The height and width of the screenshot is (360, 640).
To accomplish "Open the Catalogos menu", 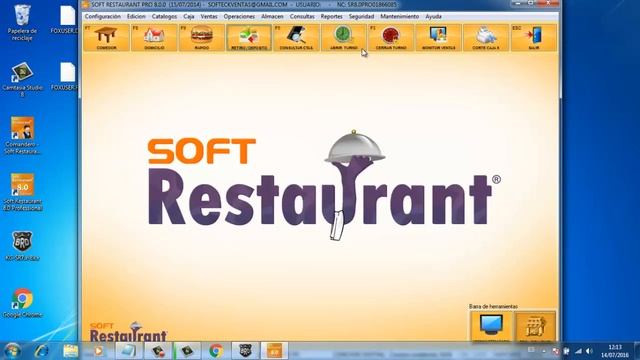I will point(164,16).
